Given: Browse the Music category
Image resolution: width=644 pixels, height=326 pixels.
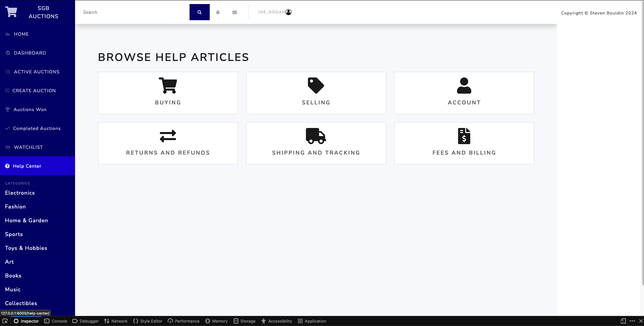Looking at the screenshot, I should 13,289.
